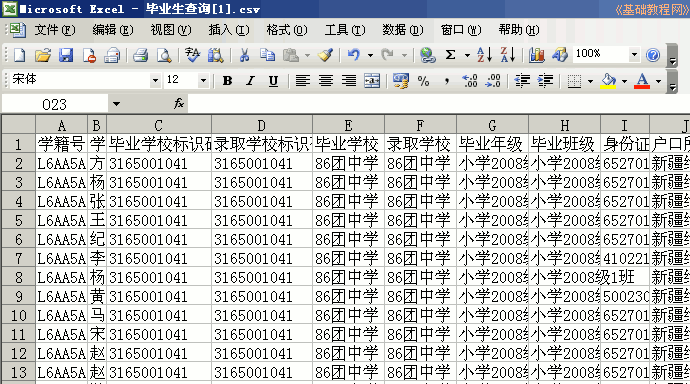This screenshot has height=384, width=690.
Task: Click the Undo arrow icon
Action: click(354, 55)
